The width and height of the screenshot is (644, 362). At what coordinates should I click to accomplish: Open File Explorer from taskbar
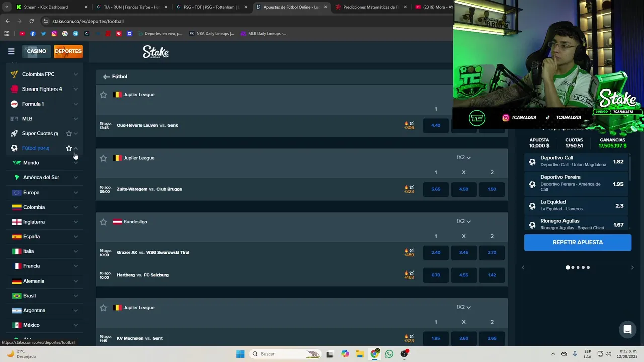pos(360,354)
